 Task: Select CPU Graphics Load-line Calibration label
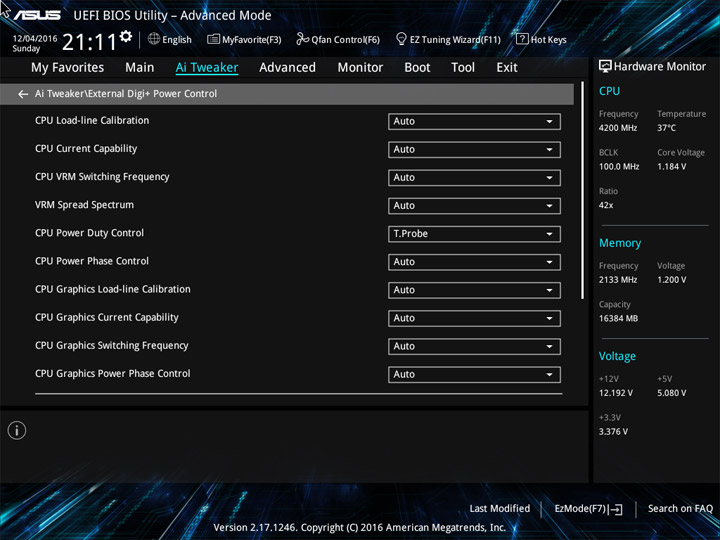pyautogui.click(x=112, y=289)
